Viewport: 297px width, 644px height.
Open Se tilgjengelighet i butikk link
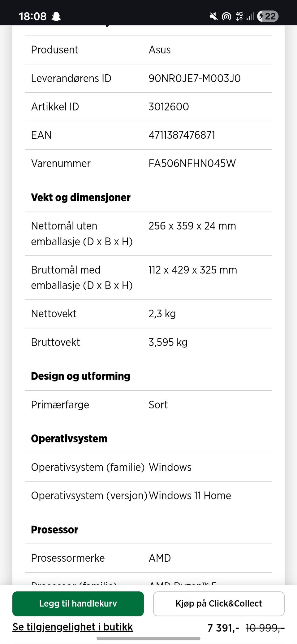point(72,627)
